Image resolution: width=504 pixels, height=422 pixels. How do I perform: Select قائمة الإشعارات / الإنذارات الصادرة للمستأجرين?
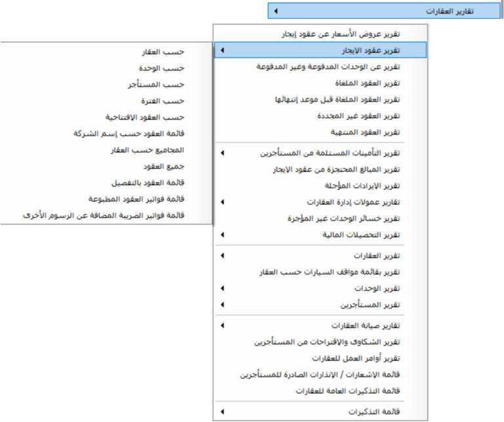click(320, 375)
